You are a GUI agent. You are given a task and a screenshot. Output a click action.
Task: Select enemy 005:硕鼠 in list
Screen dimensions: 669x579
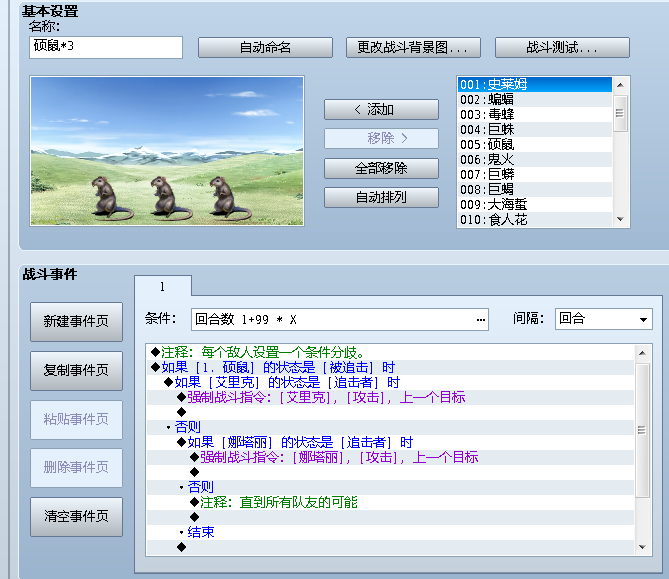click(535, 144)
